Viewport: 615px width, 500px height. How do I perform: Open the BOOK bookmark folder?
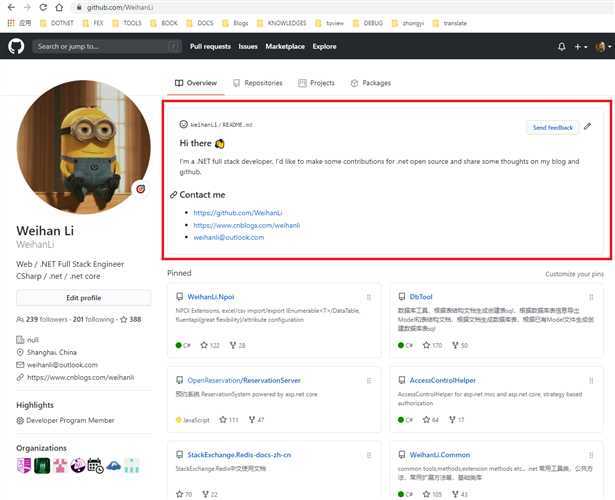[x=164, y=23]
